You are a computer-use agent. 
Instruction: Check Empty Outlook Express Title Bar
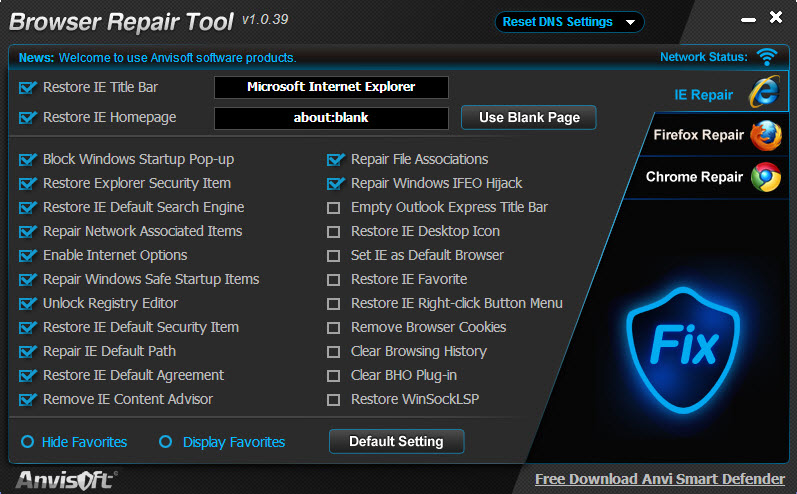click(333, 208)
